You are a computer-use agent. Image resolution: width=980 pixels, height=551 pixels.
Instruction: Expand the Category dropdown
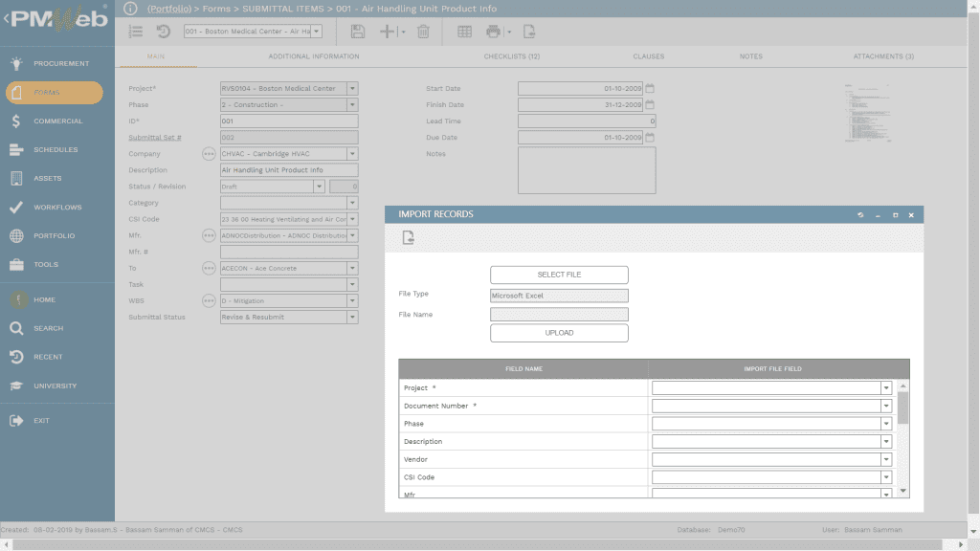tap(352, 203)
